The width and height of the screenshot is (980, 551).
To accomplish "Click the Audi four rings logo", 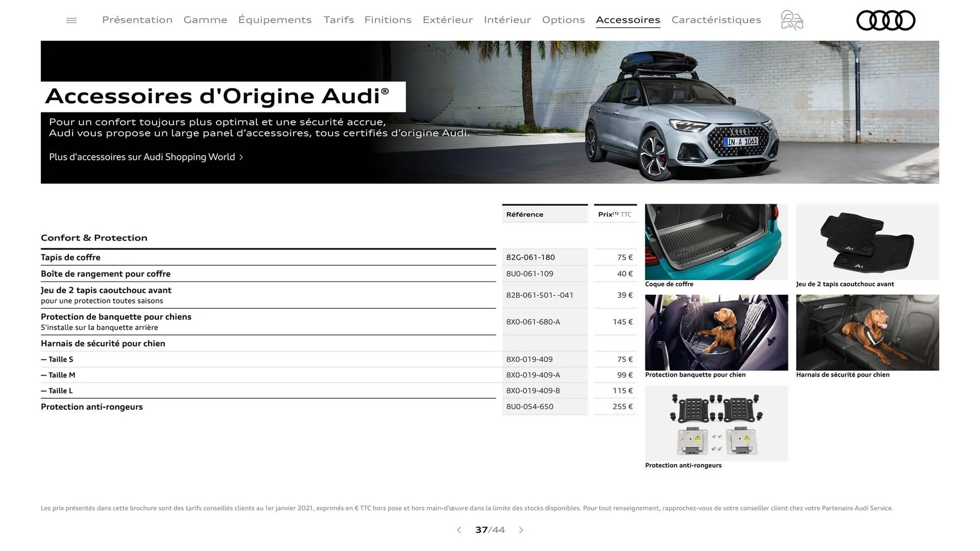I will tap(886, 20).
